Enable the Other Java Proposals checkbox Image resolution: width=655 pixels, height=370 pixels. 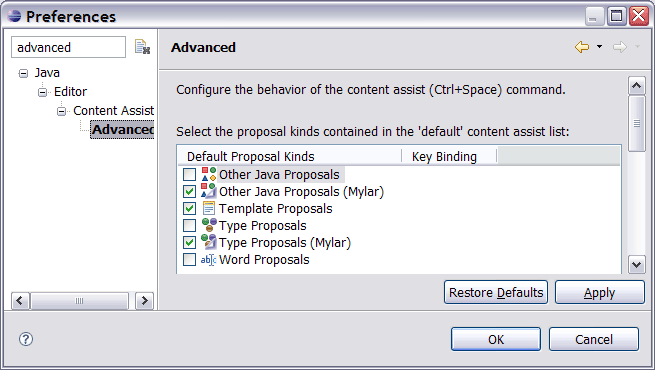coord(189,174)
